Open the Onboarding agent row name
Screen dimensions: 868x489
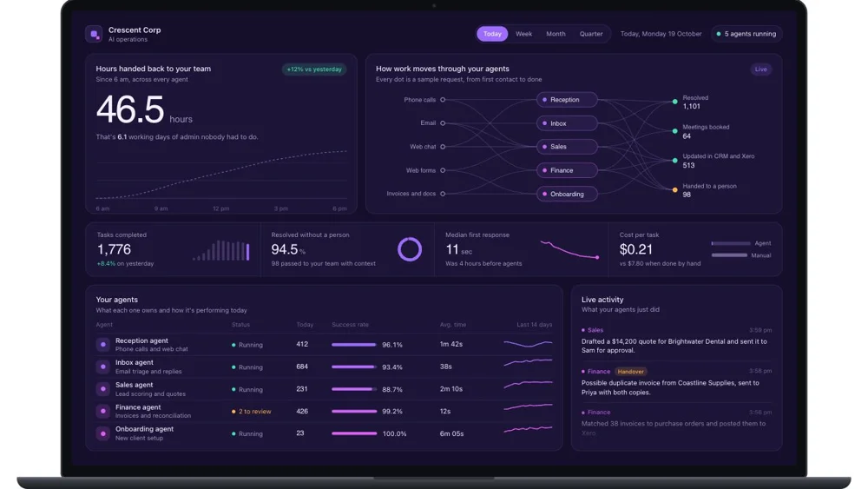[144, 429]
